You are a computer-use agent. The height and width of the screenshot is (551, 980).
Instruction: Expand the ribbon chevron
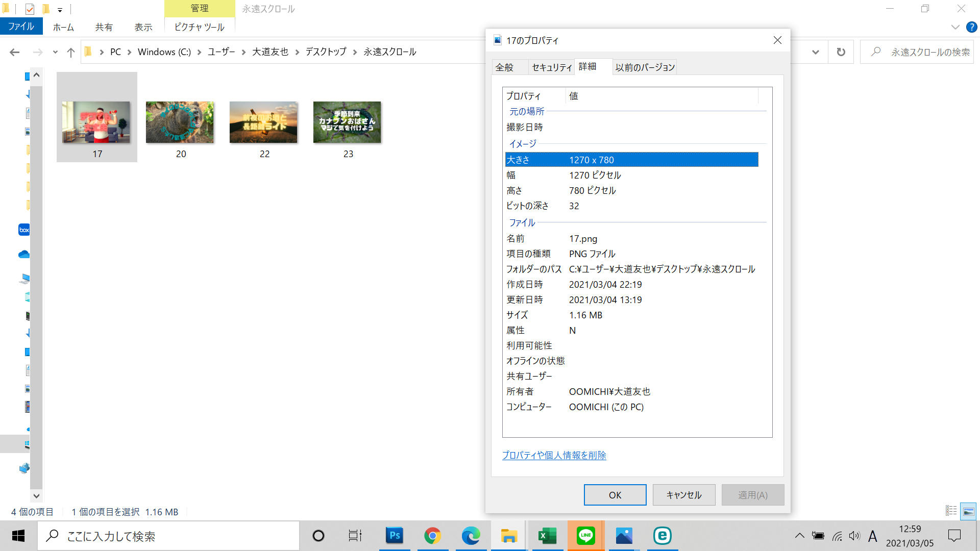click(955, 27)
